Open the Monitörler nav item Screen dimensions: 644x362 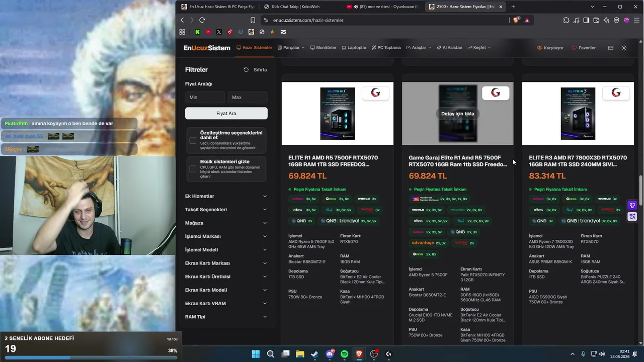pyautogui.click(x=323, y=48)
